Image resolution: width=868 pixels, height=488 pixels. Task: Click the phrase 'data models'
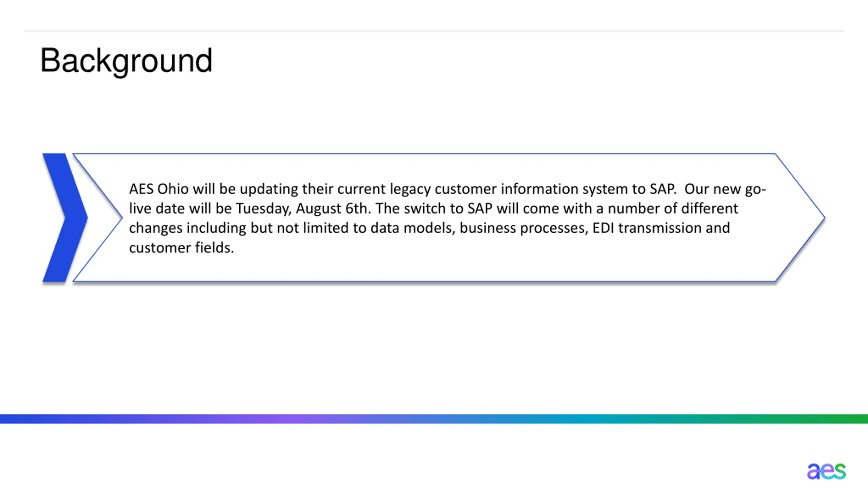[412, 228]
